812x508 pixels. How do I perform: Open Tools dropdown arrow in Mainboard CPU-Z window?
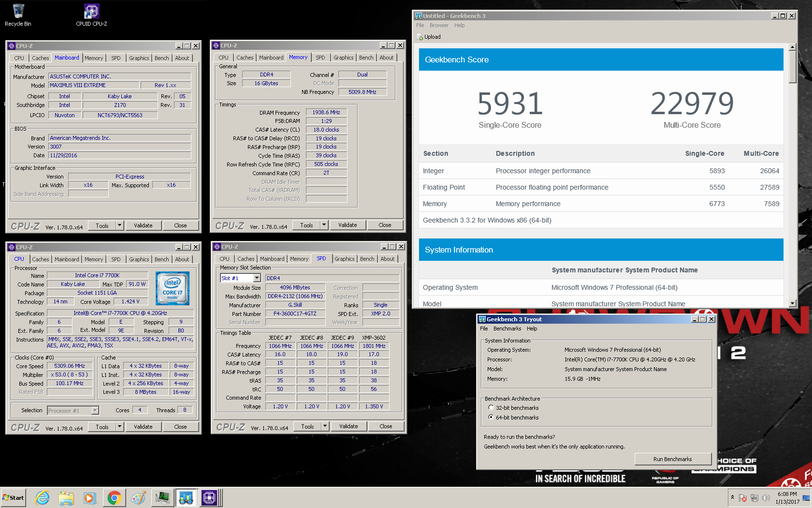click(x=120, y=225)
